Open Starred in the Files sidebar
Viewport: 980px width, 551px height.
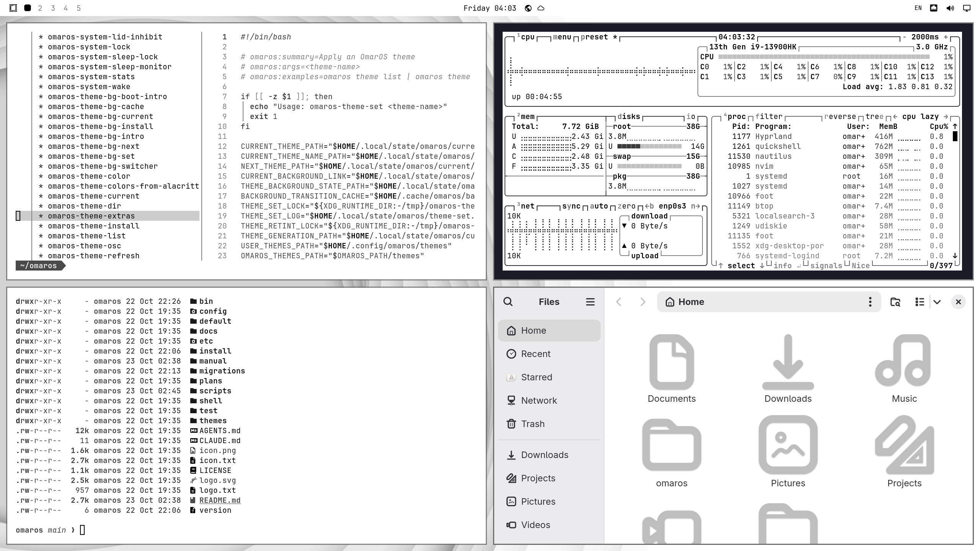coord(549,377)
